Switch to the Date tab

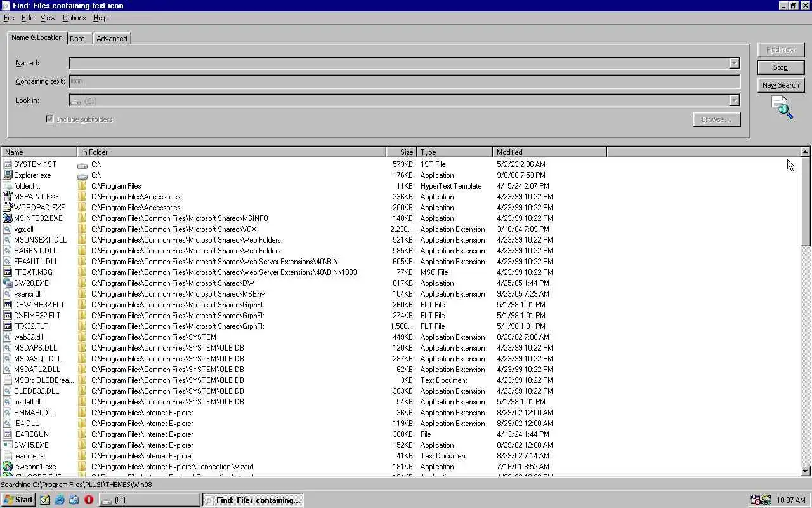coord(77,39)
